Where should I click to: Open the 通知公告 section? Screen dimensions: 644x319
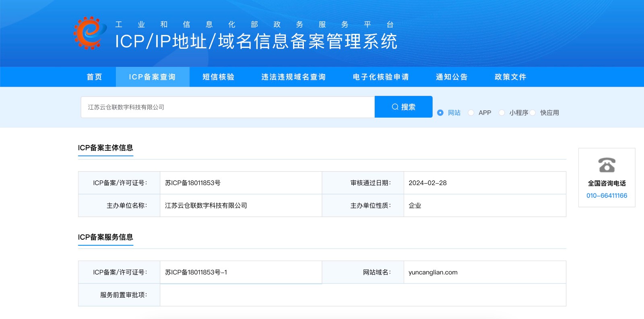[x=452, y=77]
